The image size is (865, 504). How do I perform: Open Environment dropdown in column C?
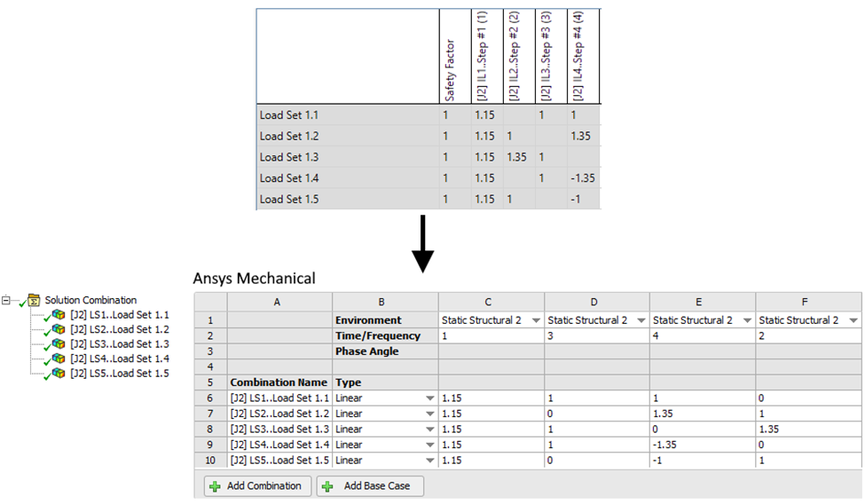click(x=536, y=320)
